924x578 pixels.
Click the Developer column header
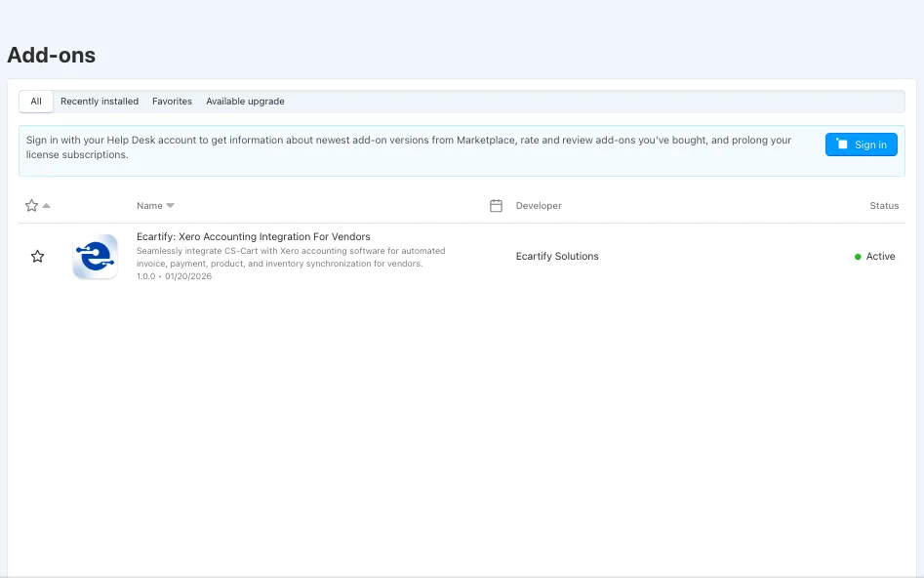[539, 206]
